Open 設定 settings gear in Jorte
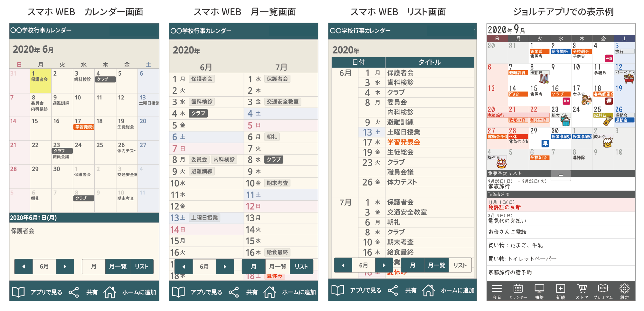This screenshot has width=644, height=311. [x=625, y=291]
